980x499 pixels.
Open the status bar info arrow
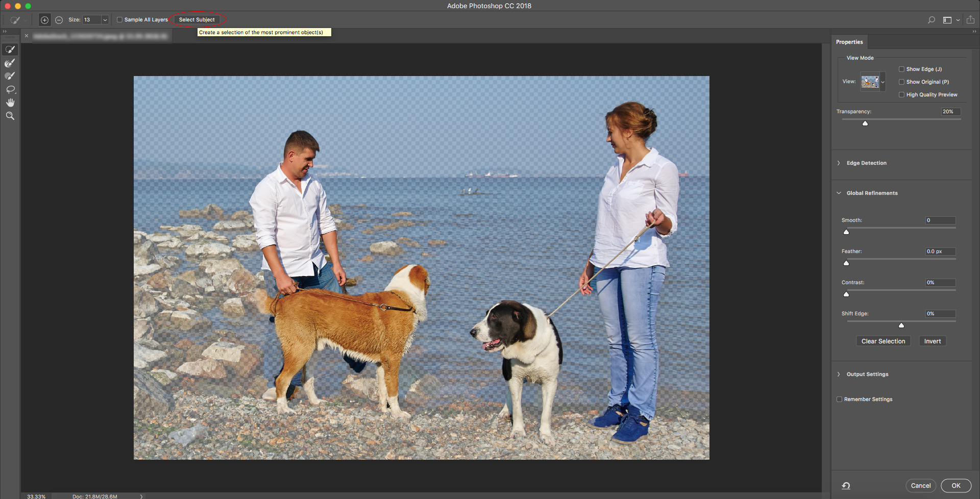141,496
